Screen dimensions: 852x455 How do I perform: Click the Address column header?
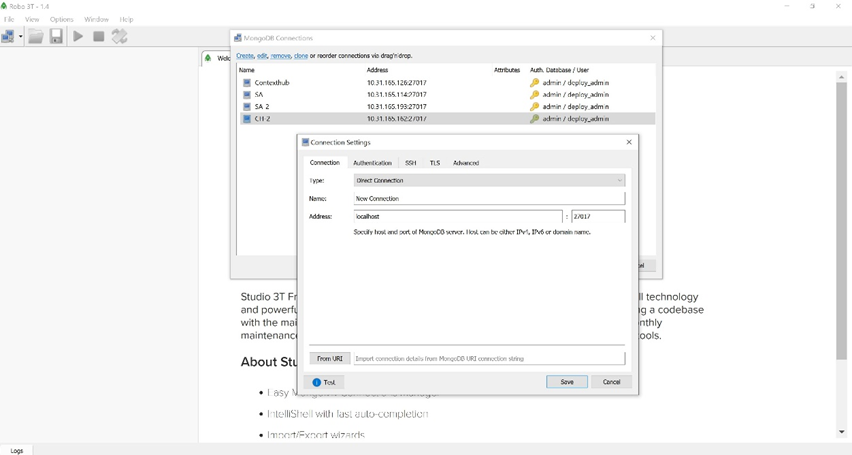pos(377,70)
